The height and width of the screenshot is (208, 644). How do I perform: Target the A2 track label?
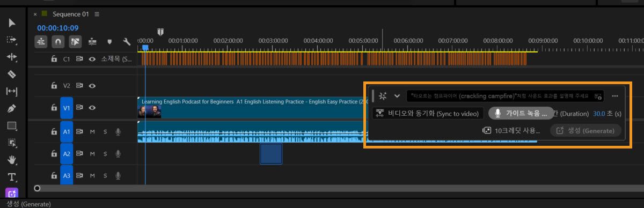(x=67, y=153)
